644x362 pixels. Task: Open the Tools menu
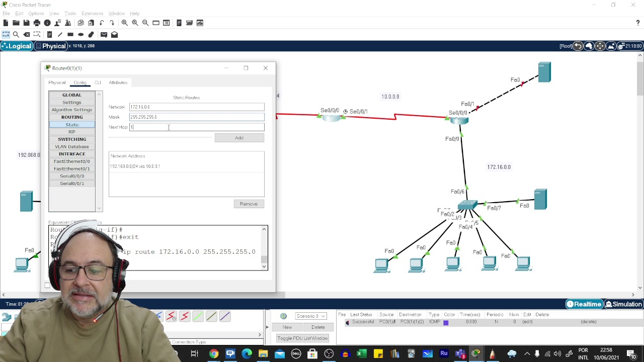click(x=70, y=14)
